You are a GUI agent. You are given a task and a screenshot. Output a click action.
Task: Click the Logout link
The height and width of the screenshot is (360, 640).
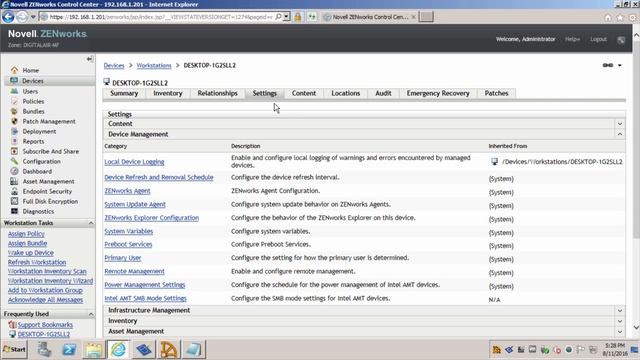(598, 39)
